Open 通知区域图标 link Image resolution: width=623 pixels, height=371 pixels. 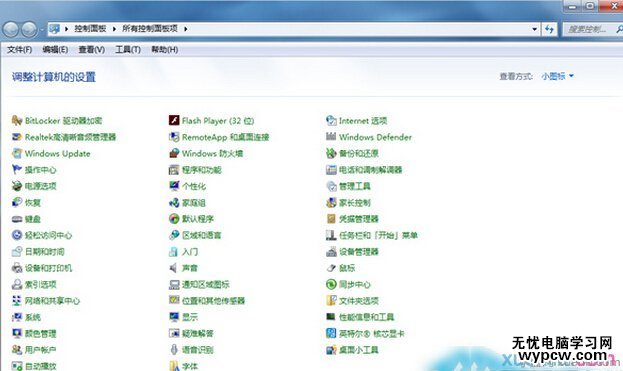[x=206, y=284]
